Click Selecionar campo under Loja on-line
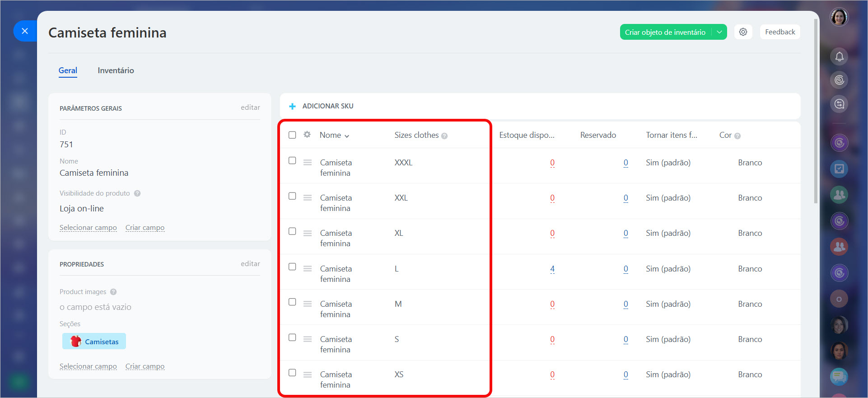Screen dimensions: 868x398 click(88, 228)
